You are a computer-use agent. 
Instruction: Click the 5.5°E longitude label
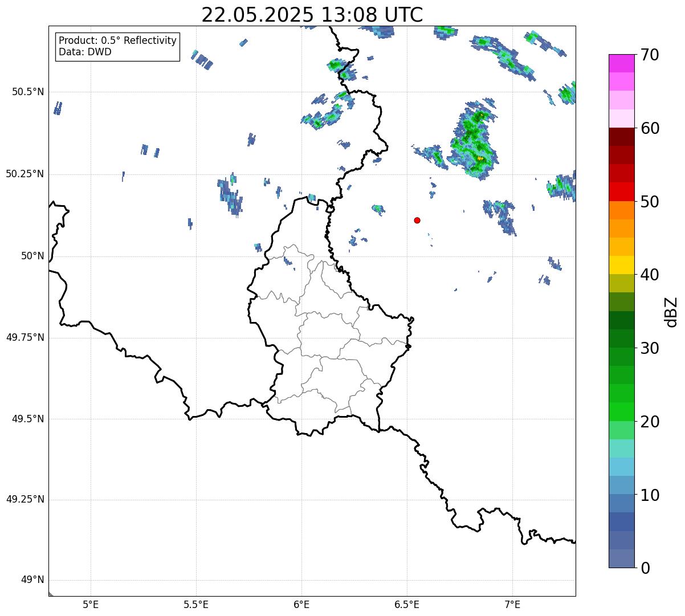tap(196, 604)
